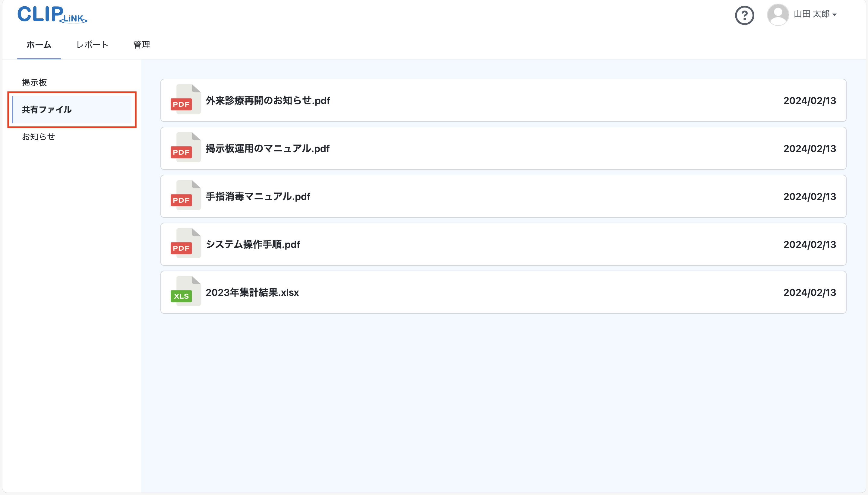This screenshot has height=495, width=868.
Task: Open the 掲示板 sidebar section
Action: pyautogui.click(x=34, y=82)
